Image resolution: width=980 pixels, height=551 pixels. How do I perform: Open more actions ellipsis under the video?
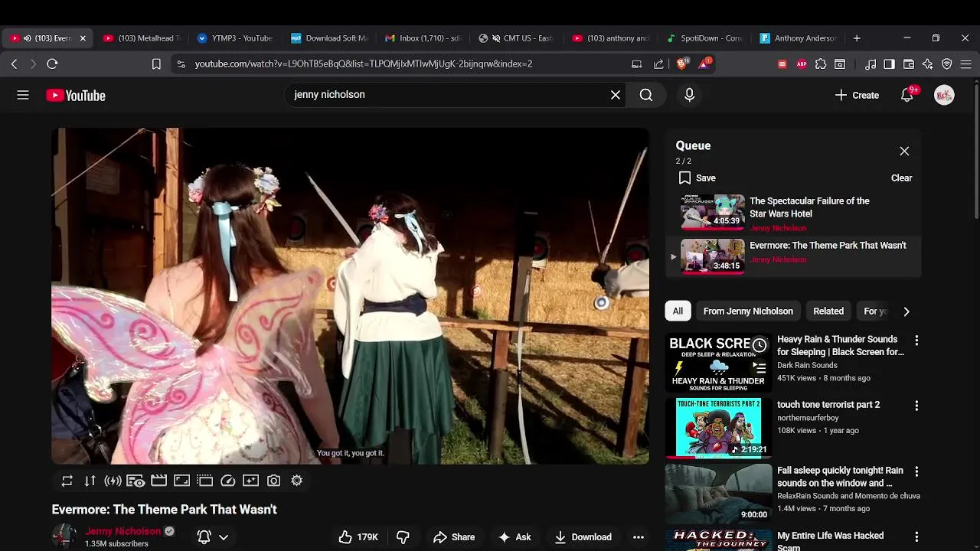639,537
